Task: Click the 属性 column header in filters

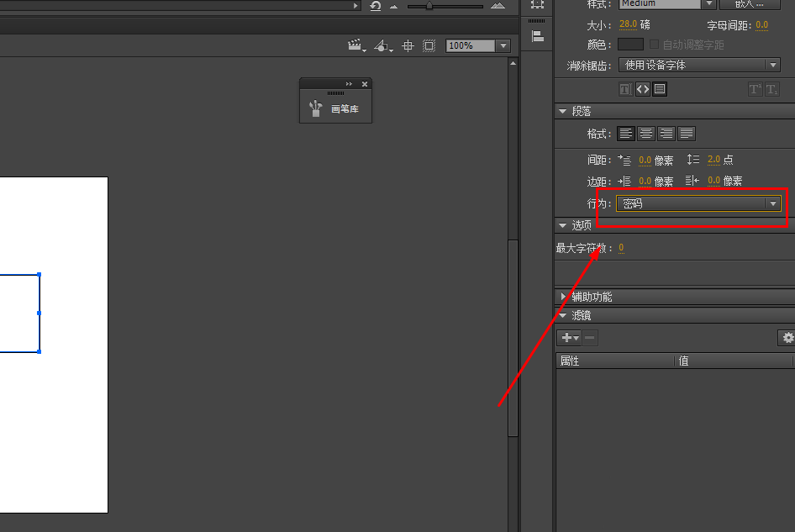Action: tap(615, 361)
